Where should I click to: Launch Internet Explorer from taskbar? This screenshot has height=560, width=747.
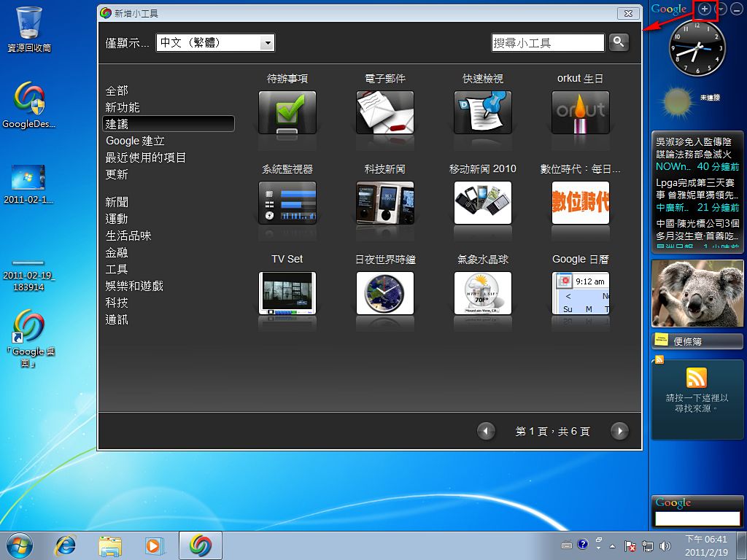tap(65, 545)
